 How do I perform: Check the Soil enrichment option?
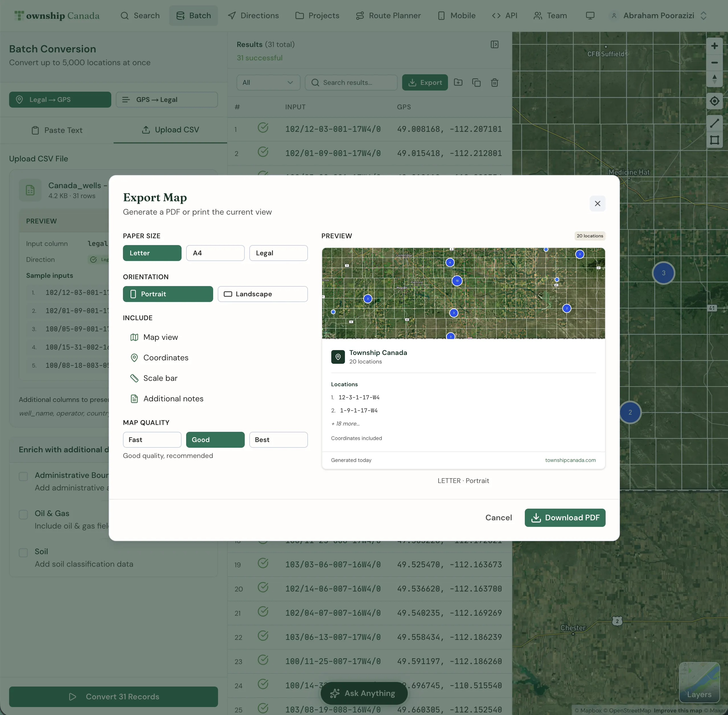(x=23, y=553)
